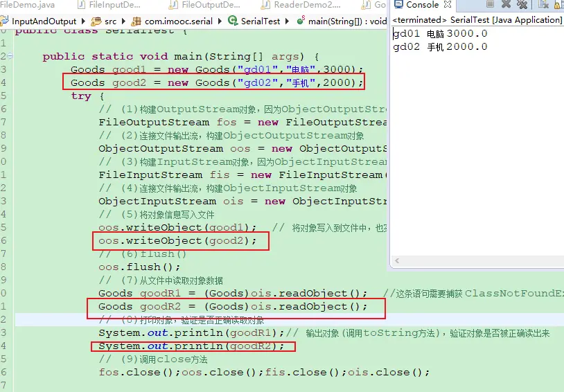Viewport: 564px width, 392px height.
Task: Click InputAndOutput in the breadcrumb
Action: point(44,21)
